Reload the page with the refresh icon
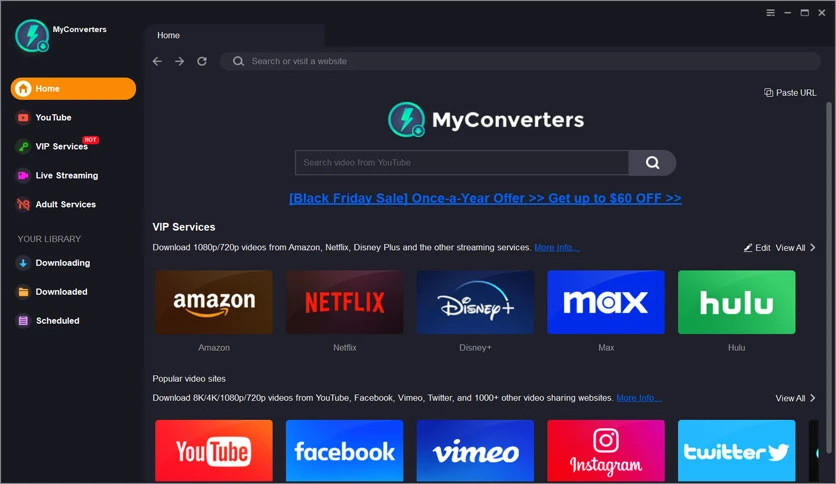The image size is (836, 484). 202,61
